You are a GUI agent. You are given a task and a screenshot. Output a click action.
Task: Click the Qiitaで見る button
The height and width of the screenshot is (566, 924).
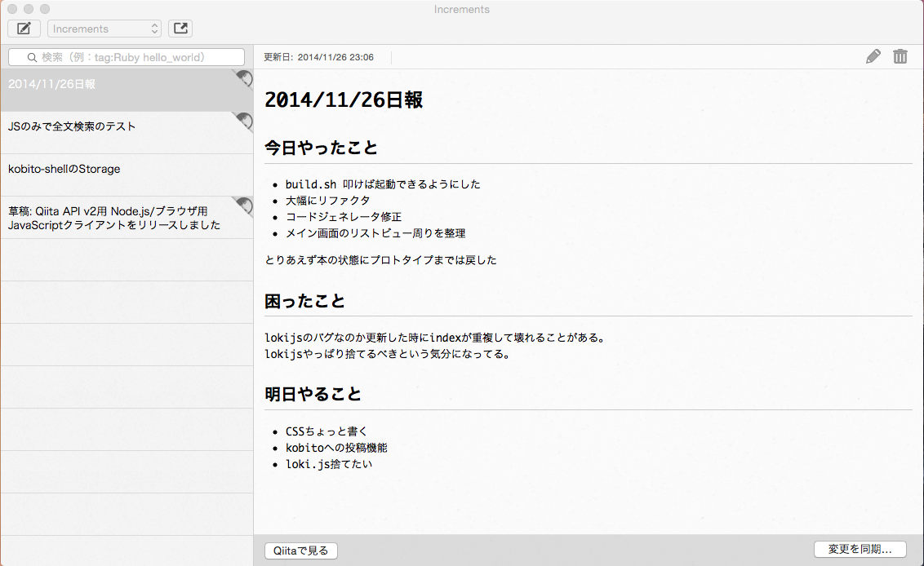(x=301, y=551)
